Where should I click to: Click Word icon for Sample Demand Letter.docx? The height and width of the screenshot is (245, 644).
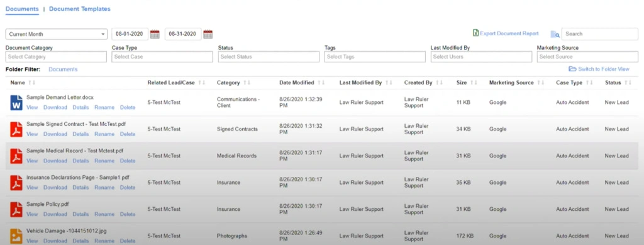(16, 103)
